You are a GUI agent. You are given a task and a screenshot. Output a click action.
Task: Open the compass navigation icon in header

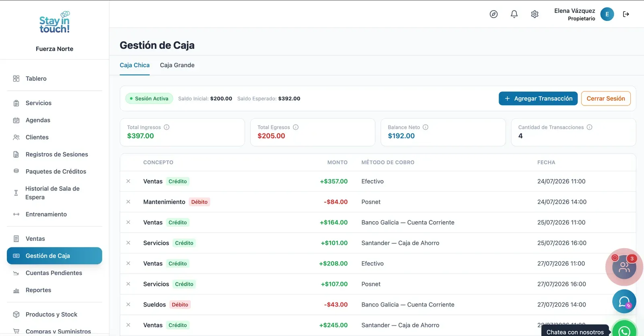(x=493, y=14)
